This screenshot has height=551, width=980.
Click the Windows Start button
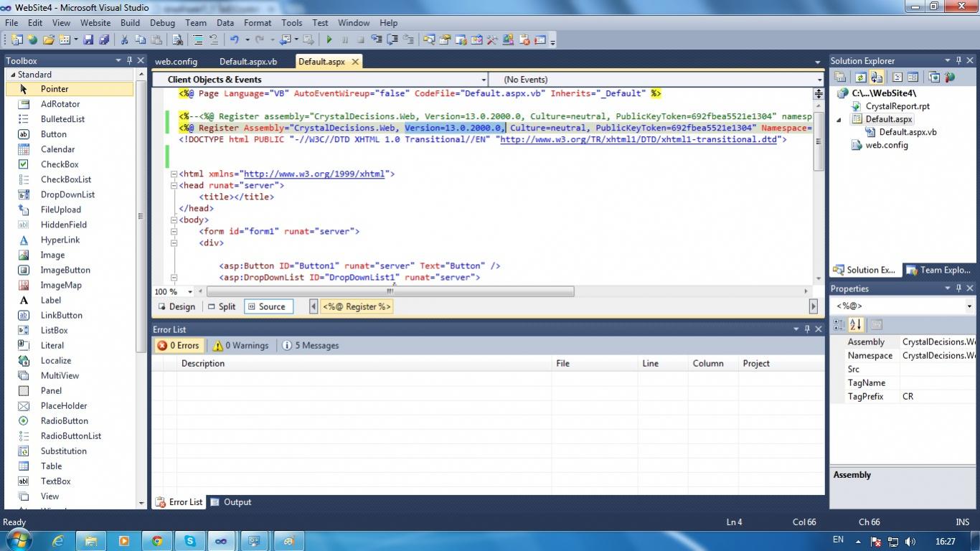18,540
